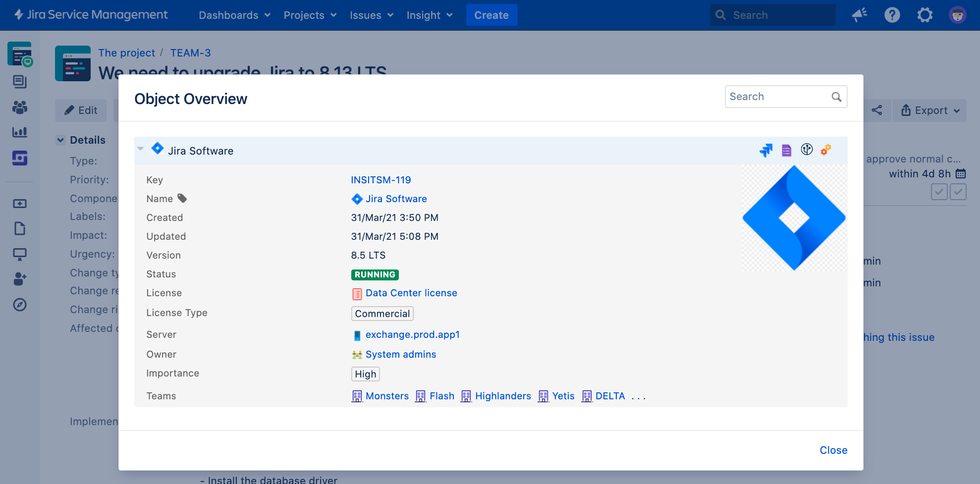The image size is (980, 484).
Task: Click the top navigation search field
Action: (x=772, y=15)
